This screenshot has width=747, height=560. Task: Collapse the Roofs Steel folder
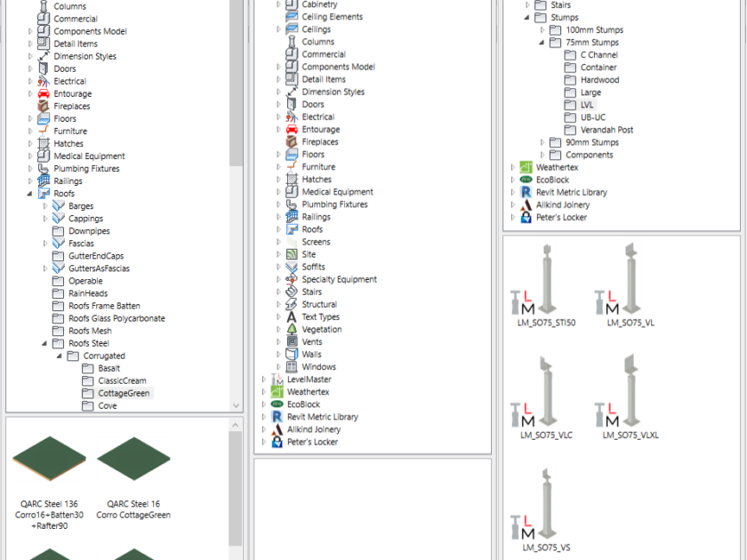click(45, 343)
